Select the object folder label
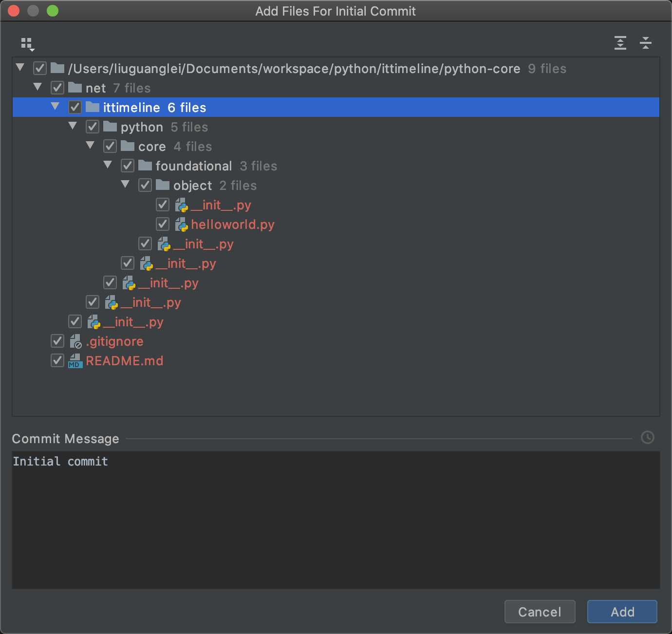The height and width of the screenshot is (634, 672). (193, 186)
